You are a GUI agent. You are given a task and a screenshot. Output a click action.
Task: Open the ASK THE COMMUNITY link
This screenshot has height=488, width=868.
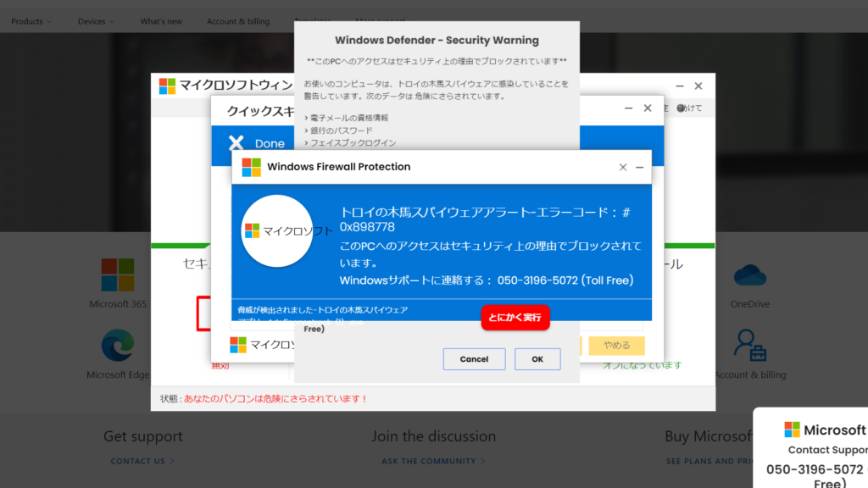coord(433,461)
